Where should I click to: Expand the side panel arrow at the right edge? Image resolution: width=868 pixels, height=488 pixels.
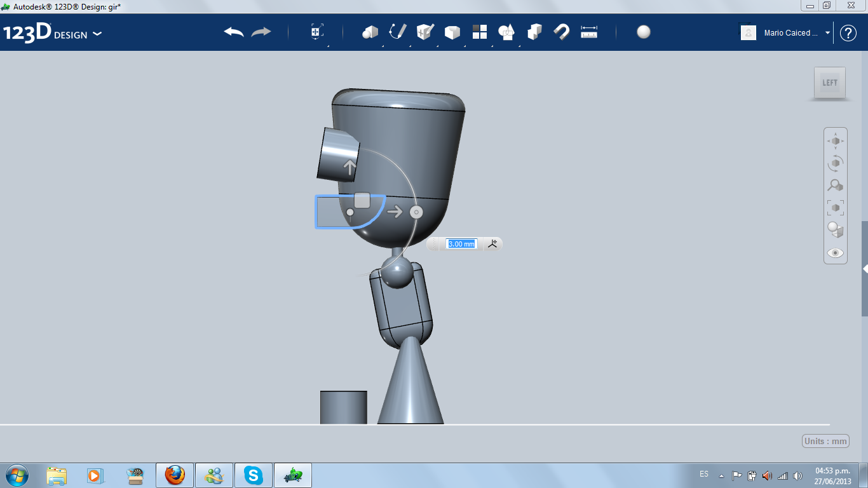point(865,269)
